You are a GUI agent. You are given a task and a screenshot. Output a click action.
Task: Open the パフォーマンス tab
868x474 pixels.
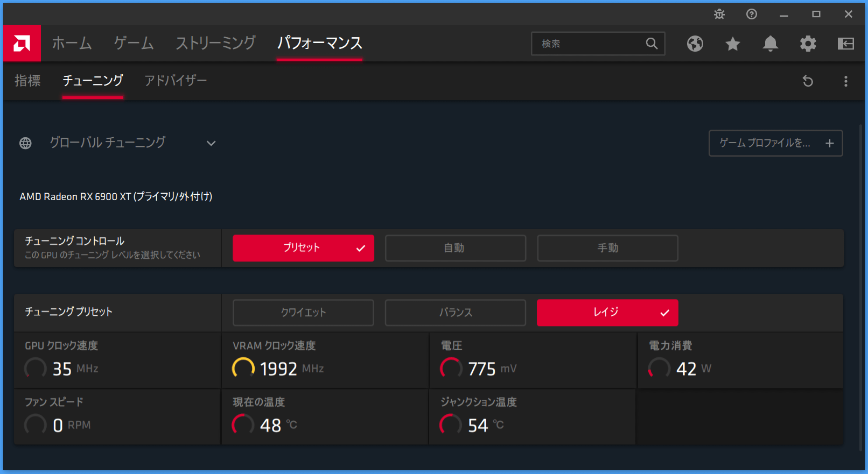pos(320,43)
